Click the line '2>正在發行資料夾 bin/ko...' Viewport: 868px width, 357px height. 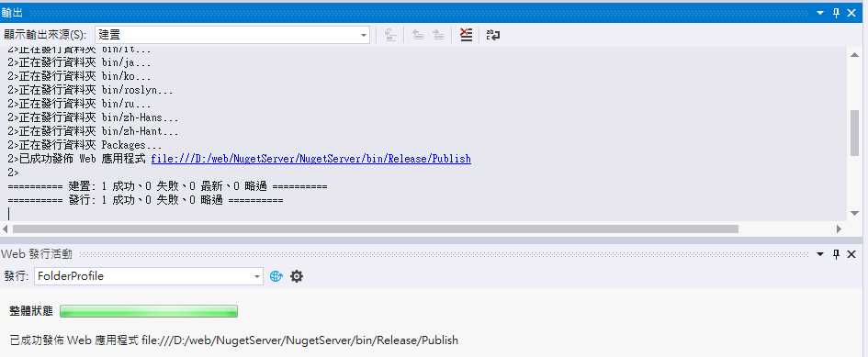[x=80, y=76]
